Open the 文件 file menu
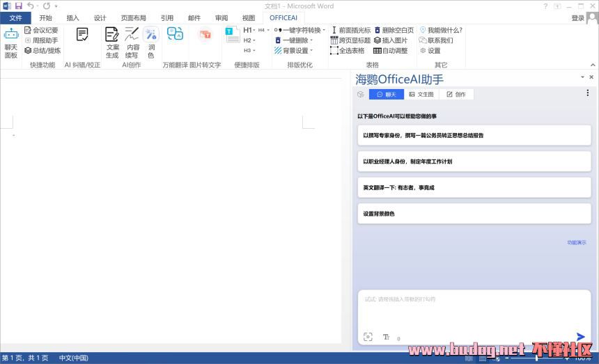 point(15,18)
